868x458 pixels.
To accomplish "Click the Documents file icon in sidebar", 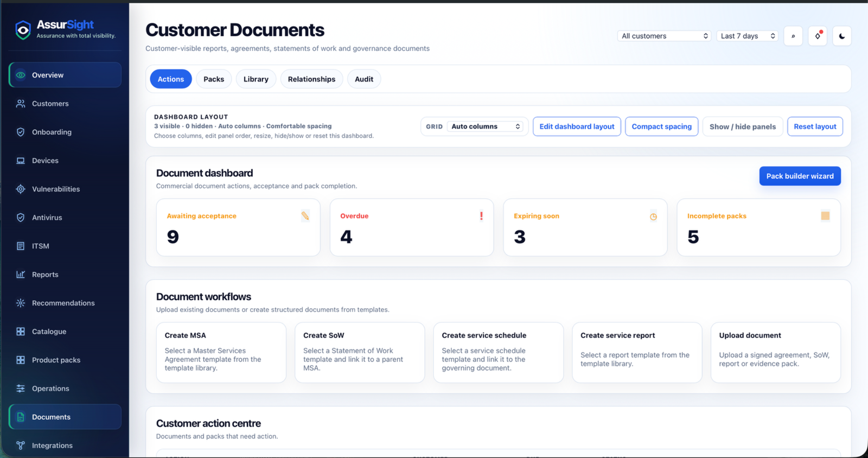I will coord(21,417).
